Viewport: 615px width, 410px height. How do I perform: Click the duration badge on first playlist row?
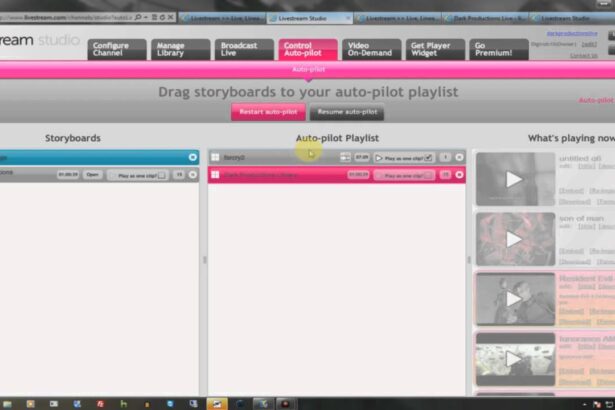click(x=362, y=157)
